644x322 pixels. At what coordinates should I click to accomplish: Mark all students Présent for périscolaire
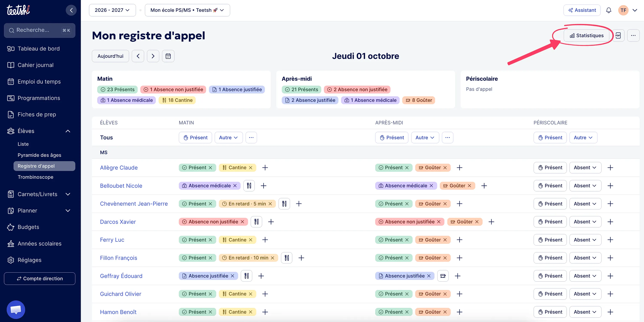pos(550,138)
